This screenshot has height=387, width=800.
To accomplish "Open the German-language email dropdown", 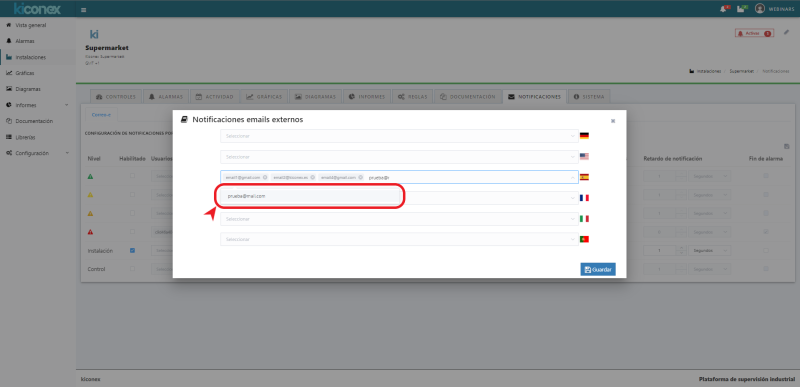I will (399, 136).
